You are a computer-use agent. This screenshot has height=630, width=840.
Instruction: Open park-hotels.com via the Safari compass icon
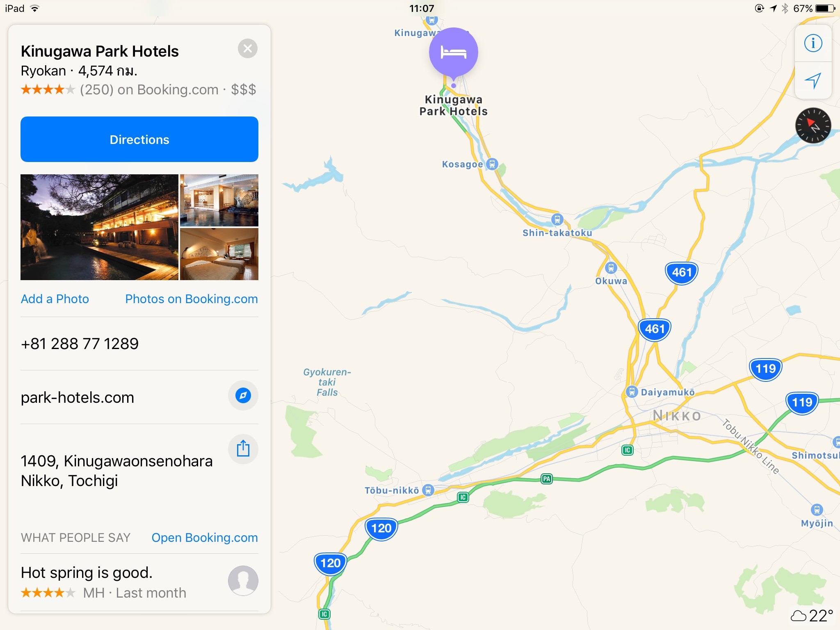243,396
